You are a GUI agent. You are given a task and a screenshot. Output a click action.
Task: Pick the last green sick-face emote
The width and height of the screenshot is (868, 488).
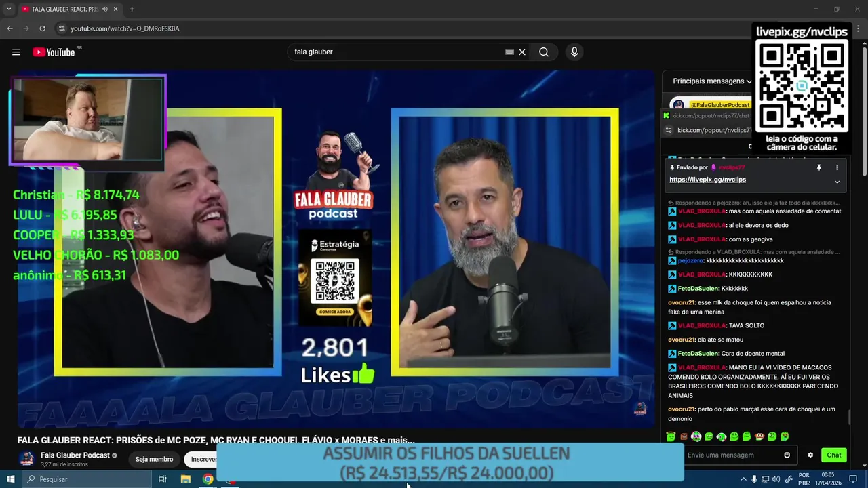coord(785,436)
